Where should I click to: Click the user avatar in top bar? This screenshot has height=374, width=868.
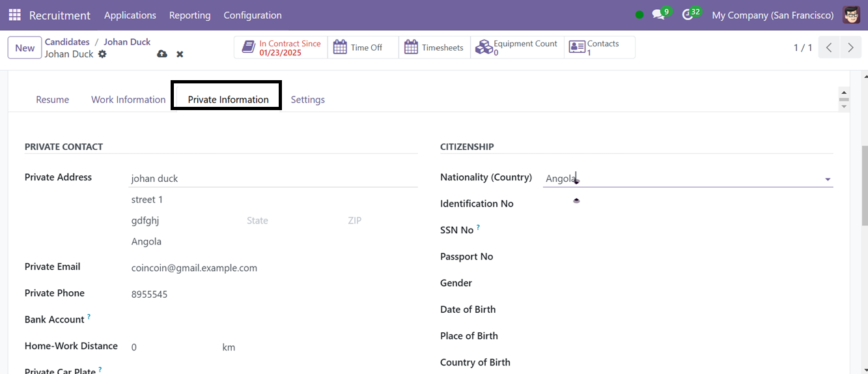tap(851, 15)
